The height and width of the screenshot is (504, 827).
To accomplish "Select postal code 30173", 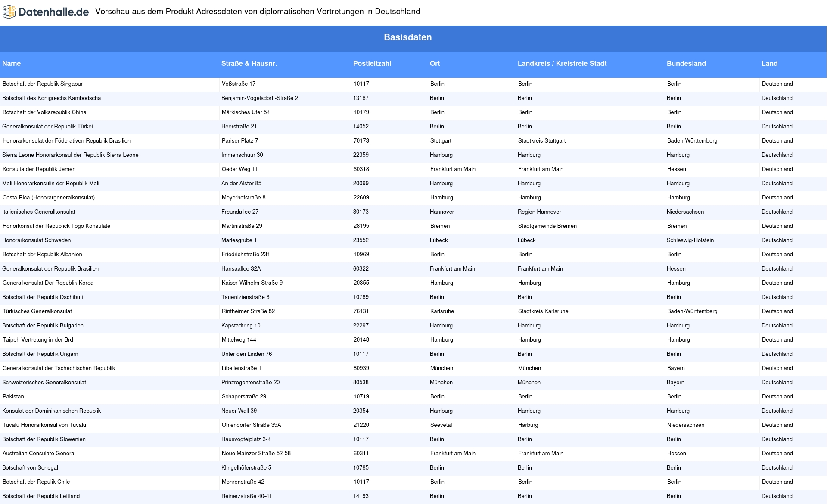I will coord(361,212).
